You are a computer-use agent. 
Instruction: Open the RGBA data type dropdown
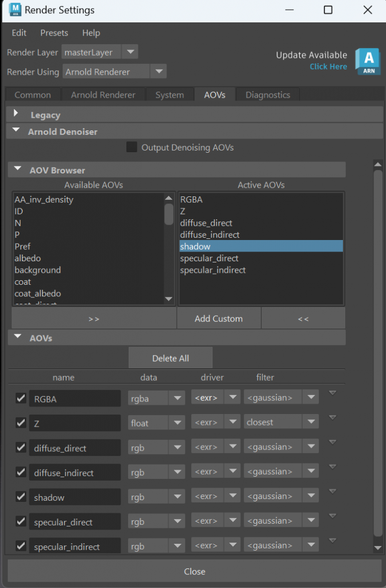(x=156, y=399)
